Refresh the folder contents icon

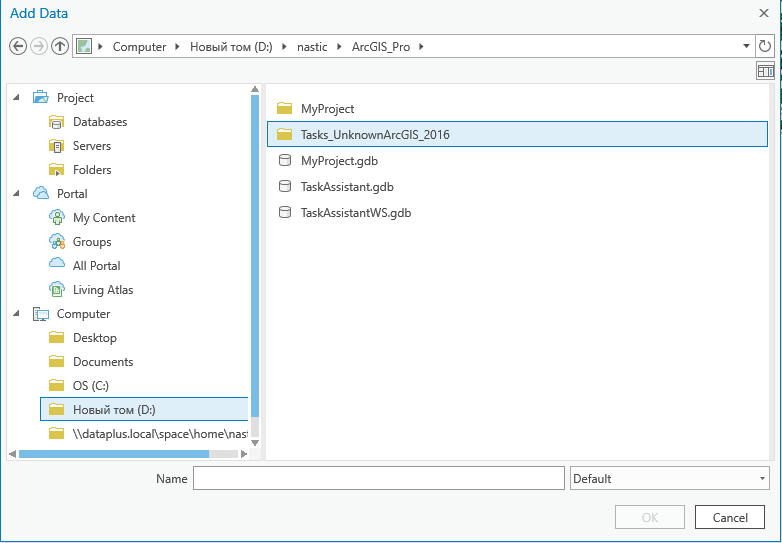coord(765,46)
